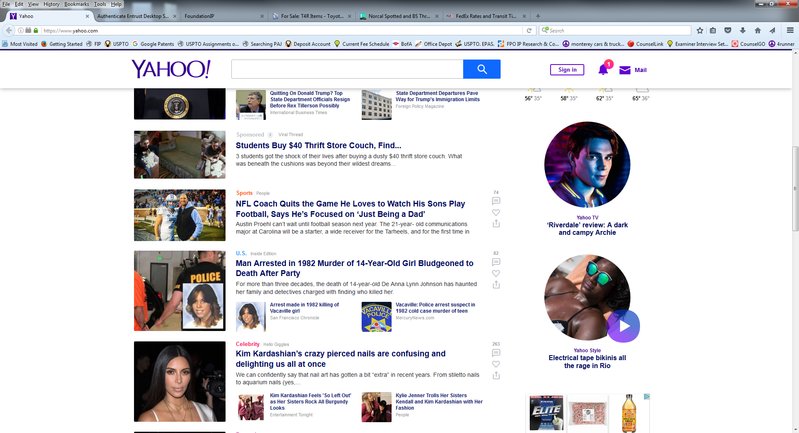Like the 1982 Murder article with heart
The height and width of the screenshot is (433, 799).
click(496, 273)
